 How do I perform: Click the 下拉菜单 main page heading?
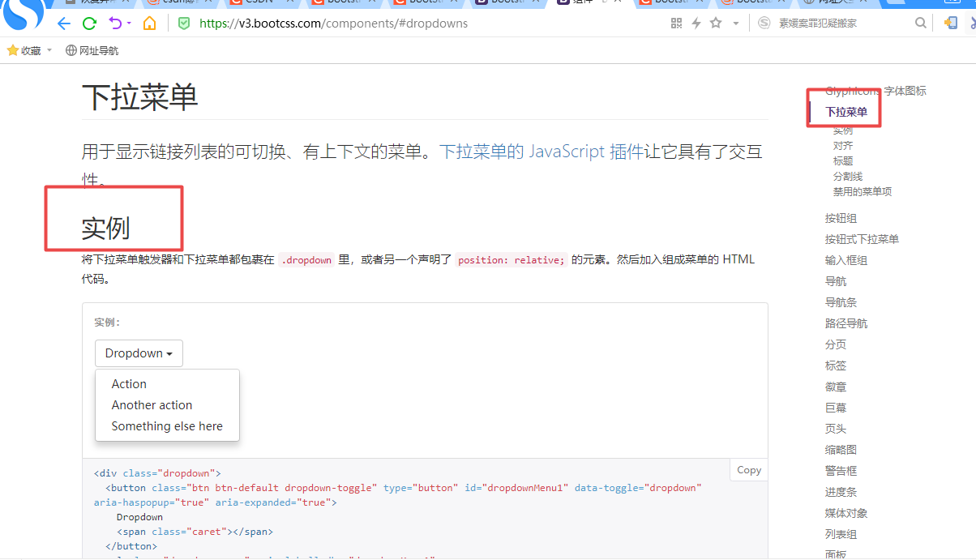(x=140, y=98)
